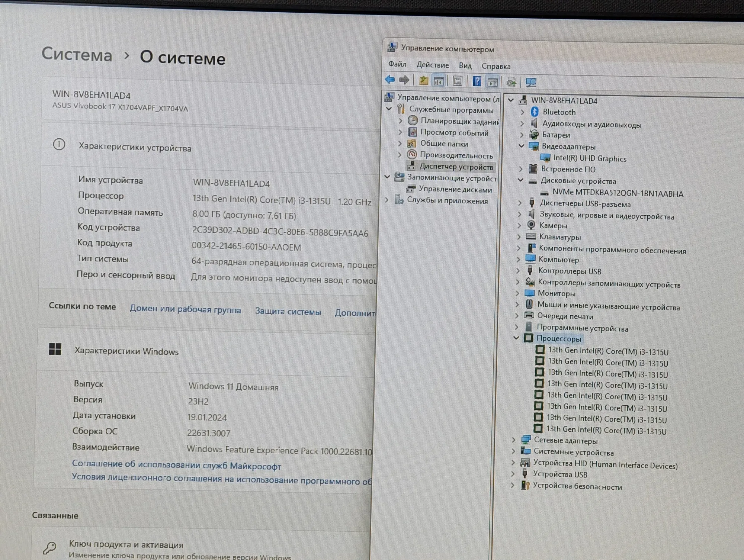Collapse the Служебные программы node
Image resolution: width=744 pixels, height=560 pixels.
tap(389, 109)
